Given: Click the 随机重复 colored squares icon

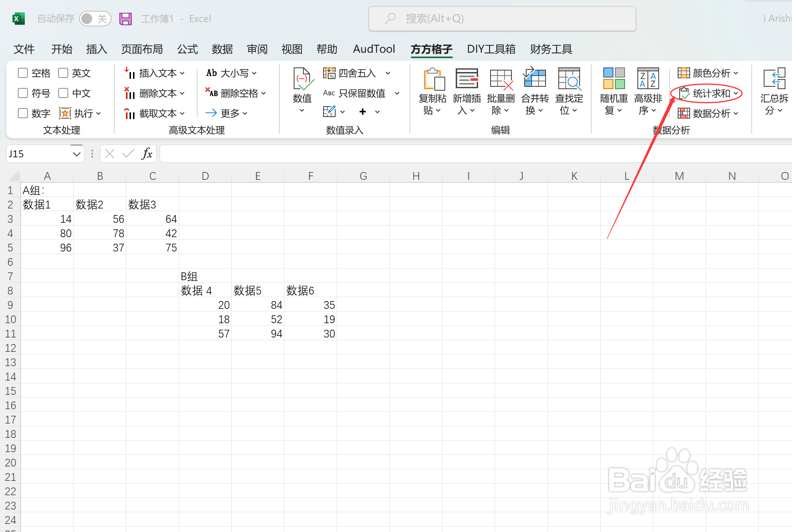Looking at the screenshot, I should pyautogui.click(x=614, y=79).
